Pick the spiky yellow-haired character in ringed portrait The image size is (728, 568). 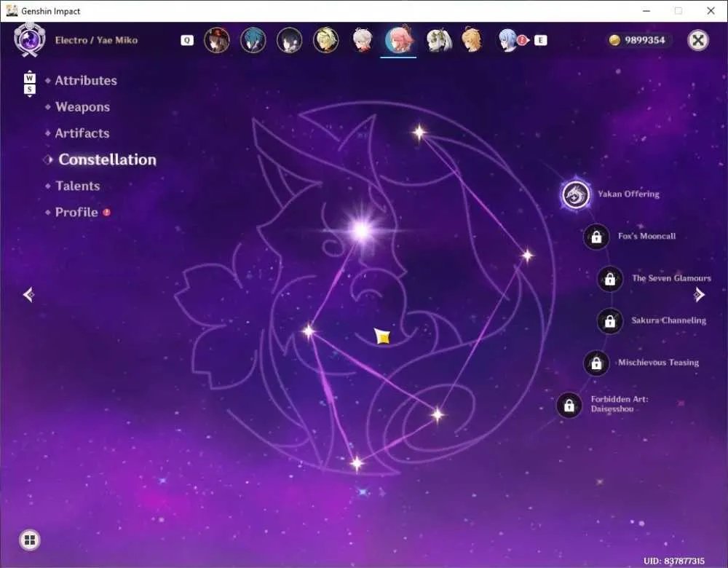[x=325, y=40]
